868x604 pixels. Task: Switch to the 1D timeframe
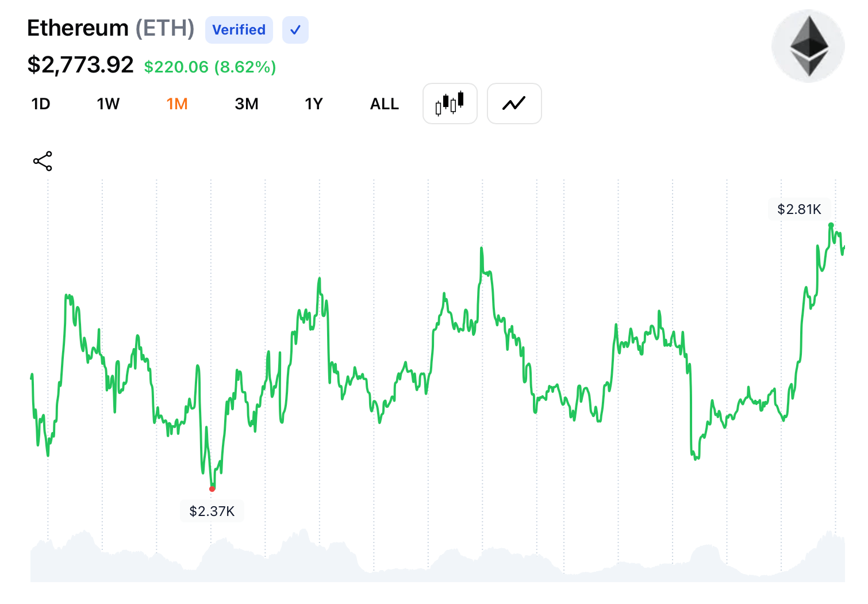tap(40, 104)
